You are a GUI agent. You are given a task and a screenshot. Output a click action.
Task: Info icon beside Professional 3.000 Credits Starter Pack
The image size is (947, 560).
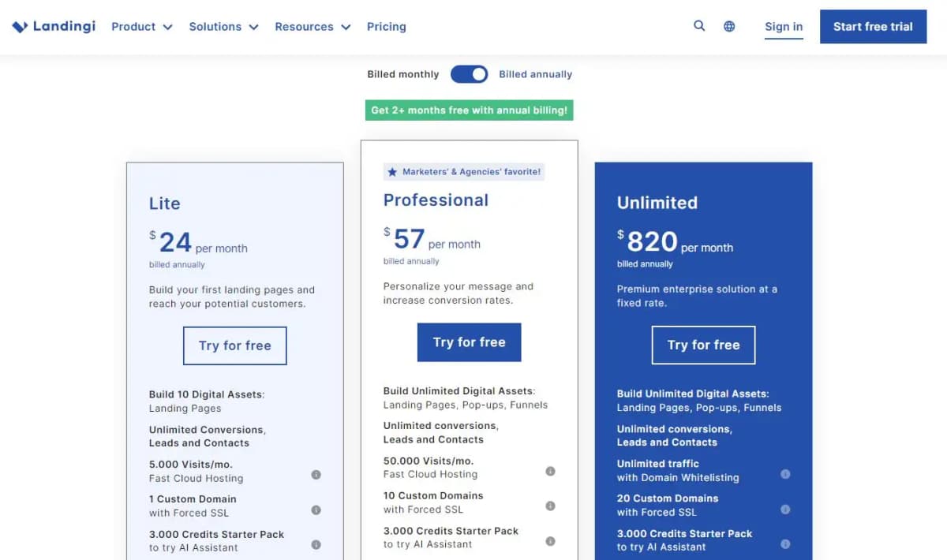pos(550,541)
